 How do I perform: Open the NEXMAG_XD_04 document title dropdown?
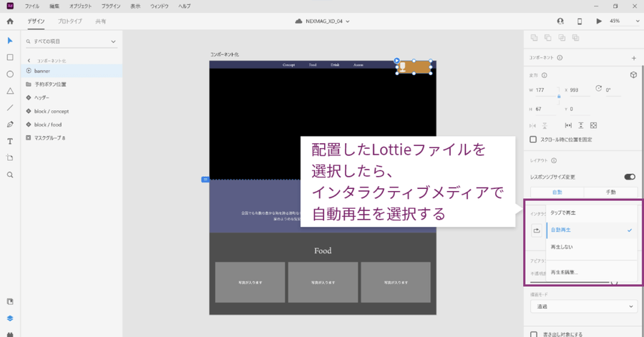coord(323,21)
